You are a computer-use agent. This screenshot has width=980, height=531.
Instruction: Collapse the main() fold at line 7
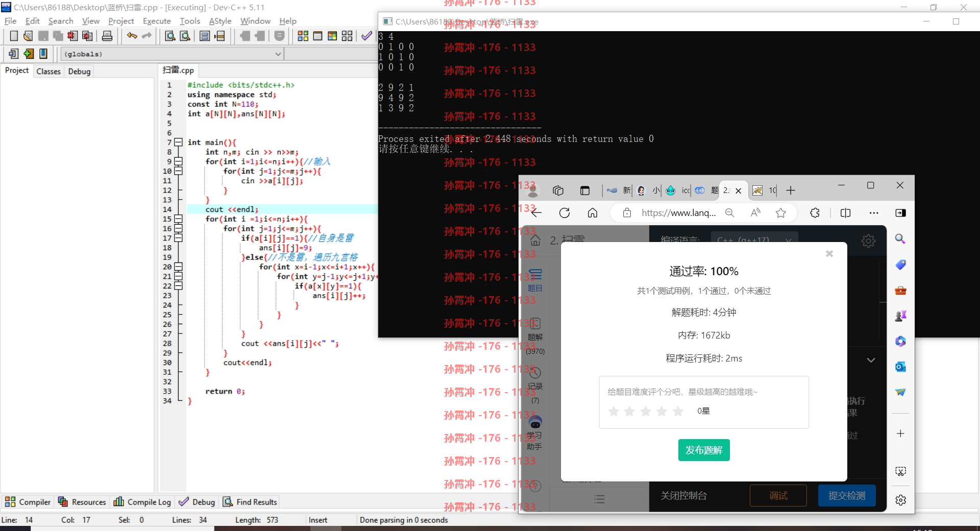pyautogui.click(x=178, y=142)
